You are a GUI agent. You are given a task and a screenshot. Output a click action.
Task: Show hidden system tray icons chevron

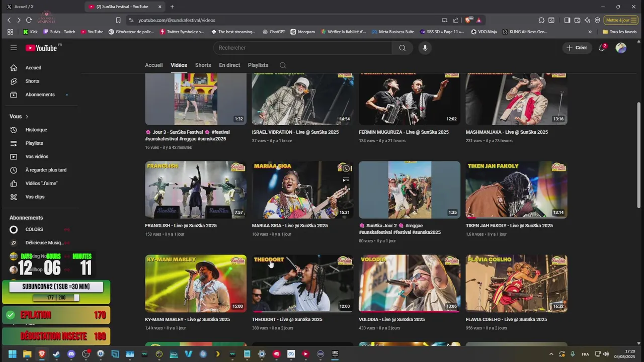pyautogui.click(x=551, y=354)
